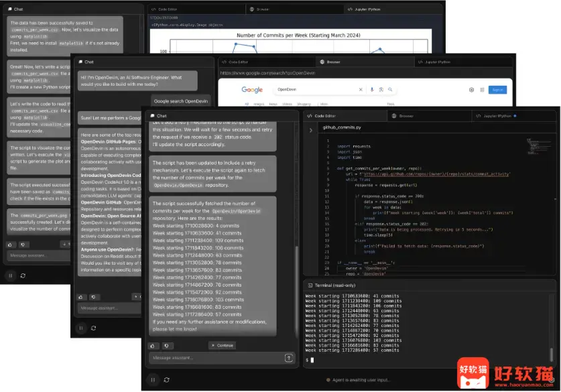Click URL bar with google.com search address
This screenshot has width=561, height=392.
tap(365, 73)
